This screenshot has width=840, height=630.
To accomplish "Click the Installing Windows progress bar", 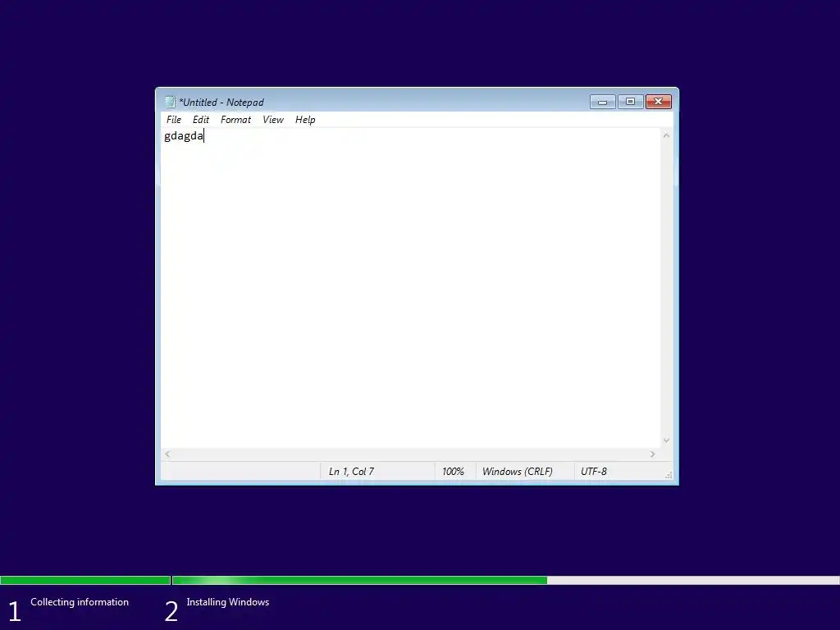I will coord(505,580).
